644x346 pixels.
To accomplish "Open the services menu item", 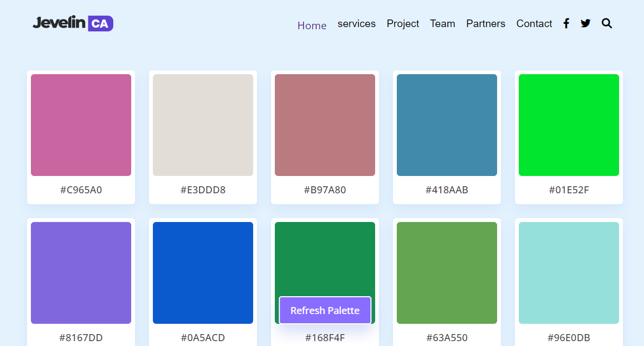I will point(356,24).
